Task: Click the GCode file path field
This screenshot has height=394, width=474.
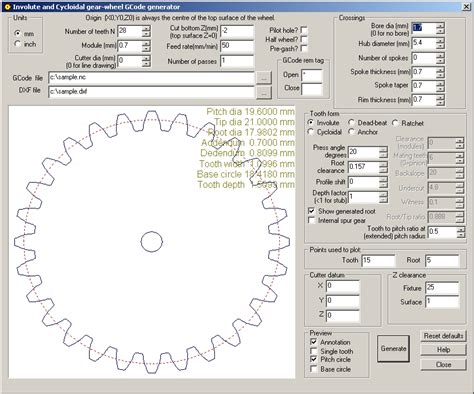Action: tap(151, 78)
